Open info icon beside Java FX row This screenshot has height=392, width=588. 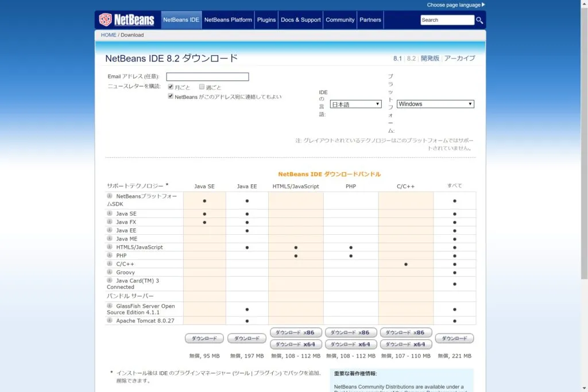[110, 222]
